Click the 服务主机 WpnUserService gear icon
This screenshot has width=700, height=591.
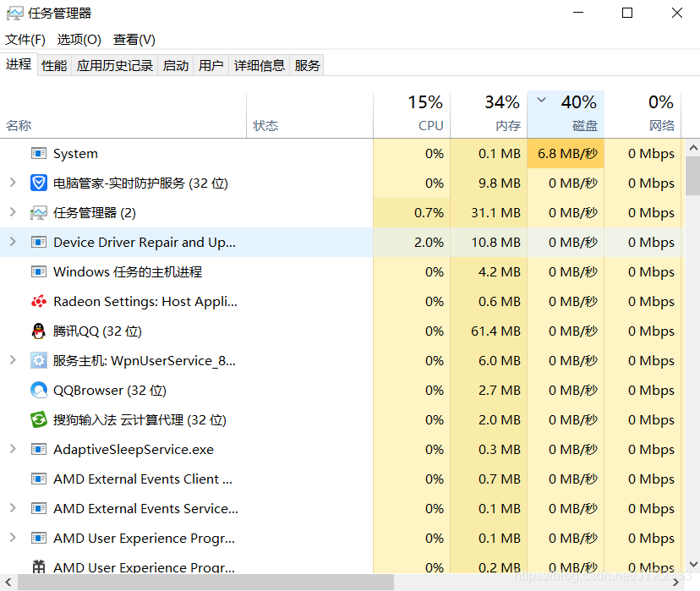pyautogui.click(x=39, y=361)
